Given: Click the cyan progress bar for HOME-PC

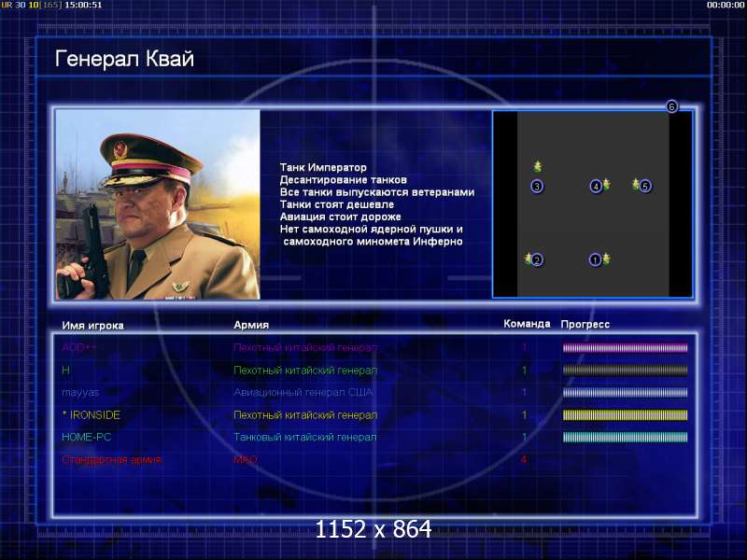Looking at the screenshot, I should coord(625,437).
